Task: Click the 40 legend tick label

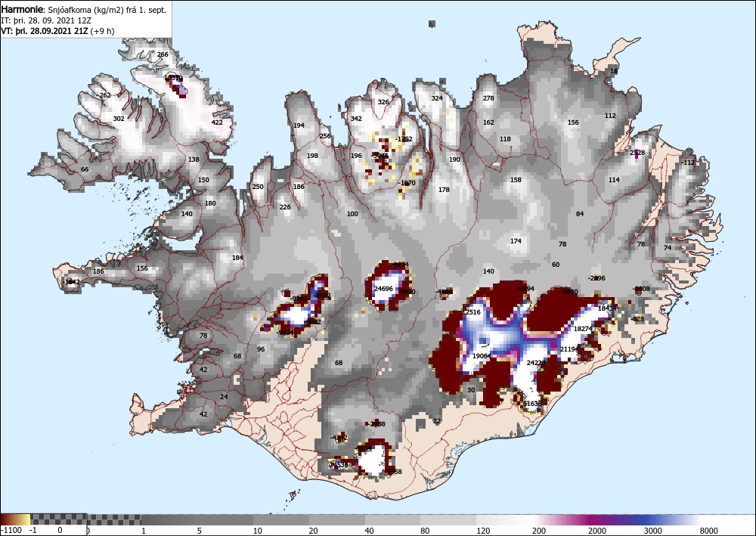Action: (369, 531)
